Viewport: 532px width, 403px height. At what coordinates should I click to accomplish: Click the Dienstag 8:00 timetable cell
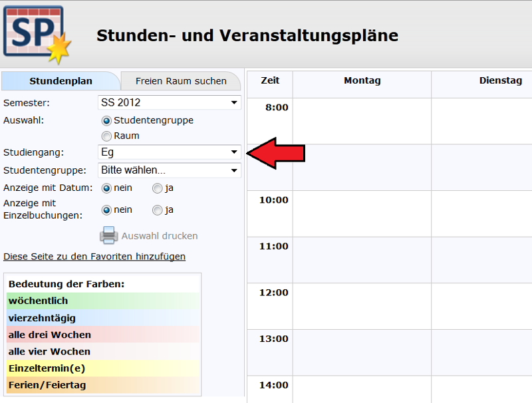point(481,121)
